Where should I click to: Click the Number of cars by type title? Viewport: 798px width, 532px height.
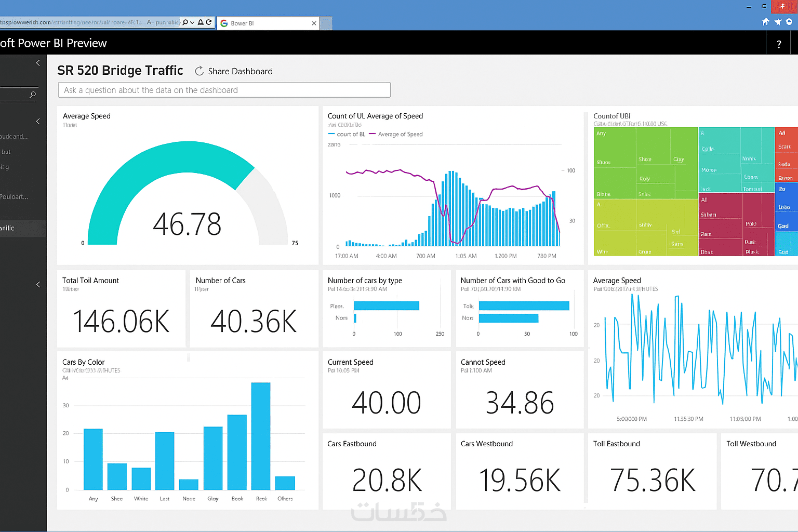point(365,281)
